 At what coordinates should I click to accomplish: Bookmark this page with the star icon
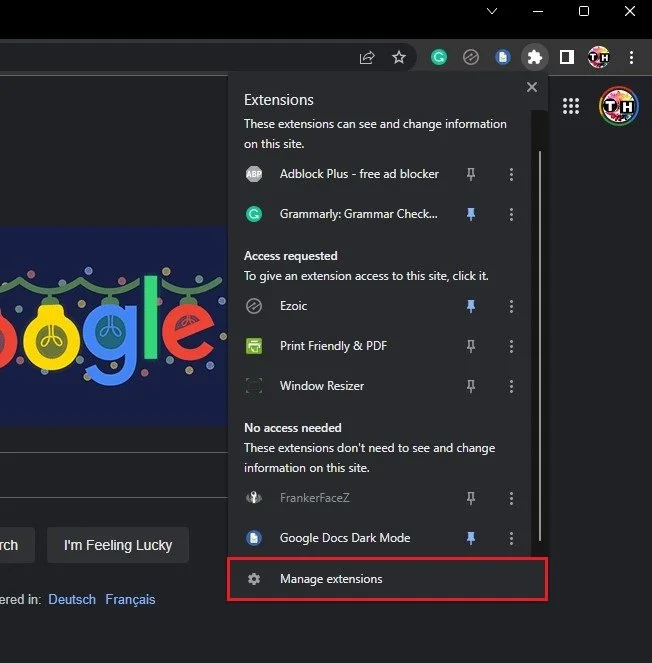(399, 57)
